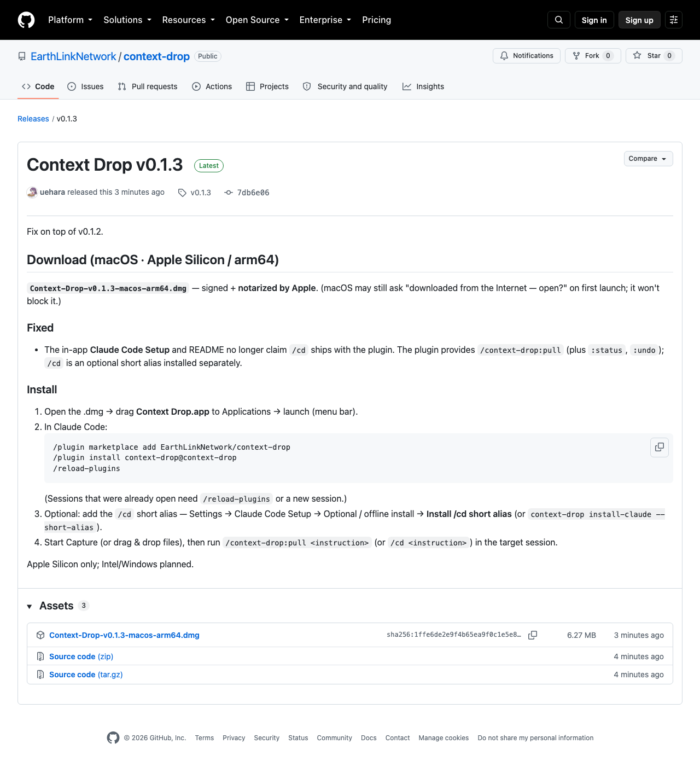Click zip file icon for Source code (zip)
Screen dimensions: 700x767
(x=40, y=656)
